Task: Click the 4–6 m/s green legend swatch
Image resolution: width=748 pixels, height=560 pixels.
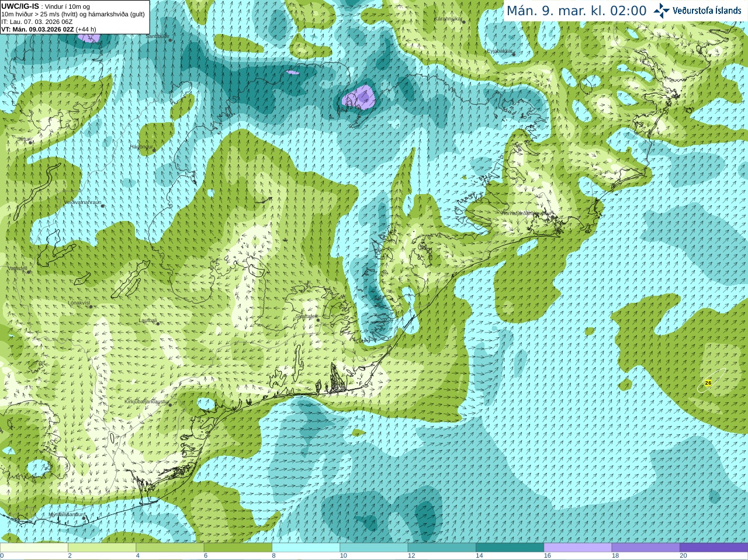Action: [169, 548]
